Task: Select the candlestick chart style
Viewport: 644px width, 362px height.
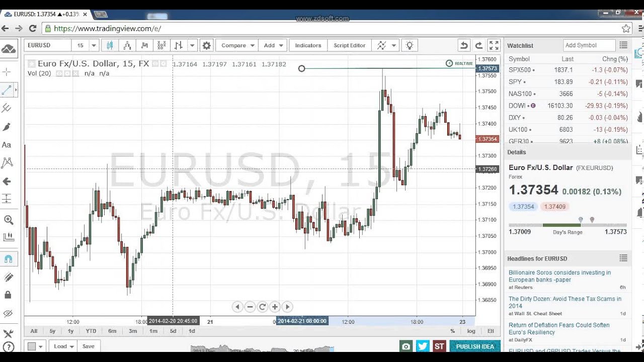Action: (110, 45)
